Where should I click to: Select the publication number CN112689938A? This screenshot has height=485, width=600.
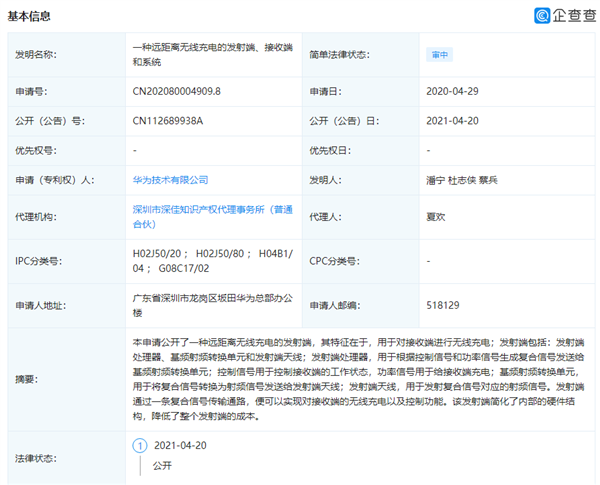click(x=168, y=120)
